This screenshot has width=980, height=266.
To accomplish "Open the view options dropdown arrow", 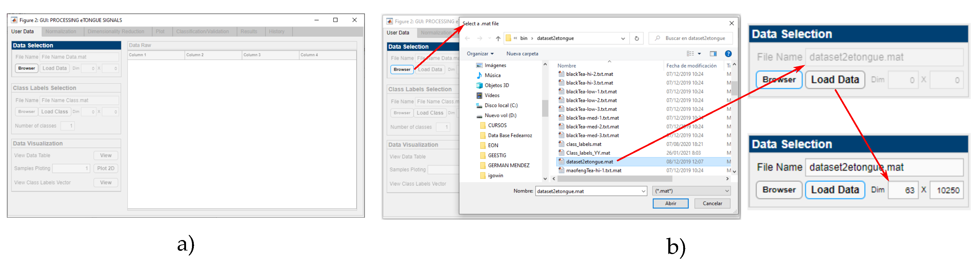I will coord(699,54).
